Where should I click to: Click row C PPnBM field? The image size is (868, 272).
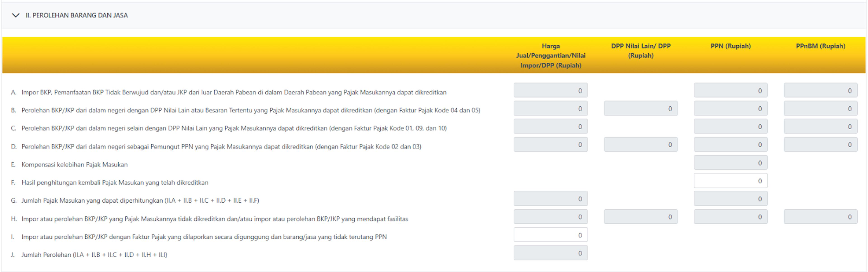tap(821, 126)
